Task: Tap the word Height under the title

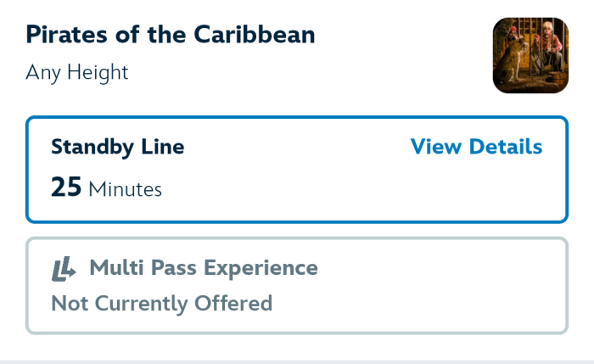Action: click(x=100, y=73)
